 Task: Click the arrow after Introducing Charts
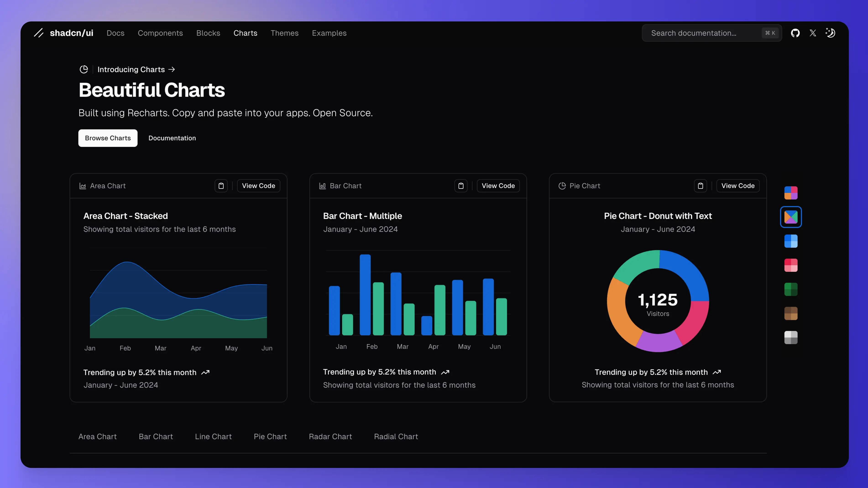[x=172, y=69]
